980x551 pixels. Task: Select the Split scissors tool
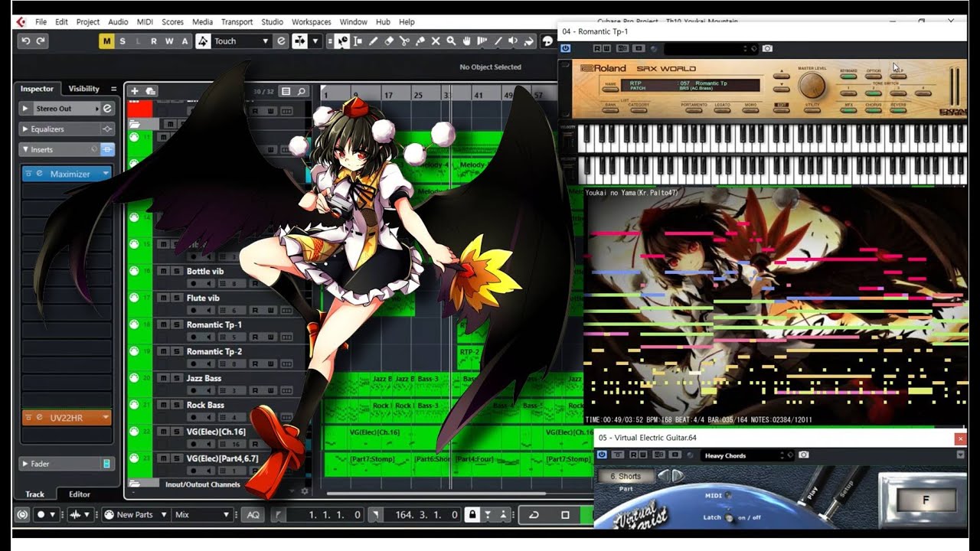point(404,41)
